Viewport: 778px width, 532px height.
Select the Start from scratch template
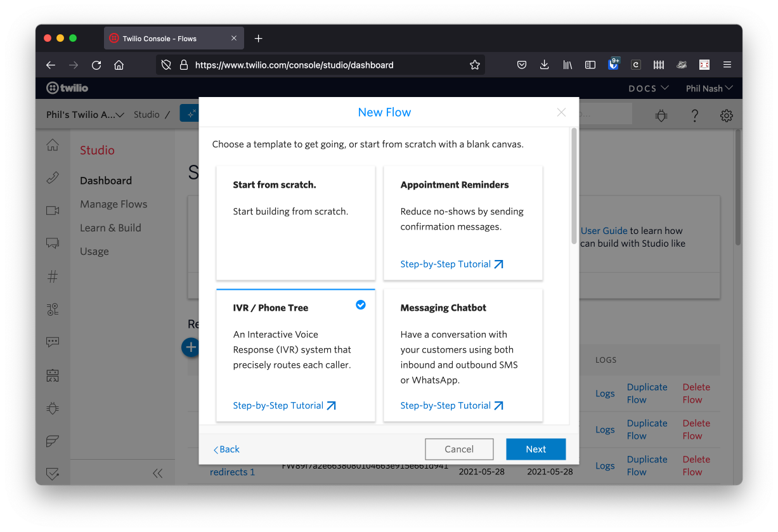295,223
